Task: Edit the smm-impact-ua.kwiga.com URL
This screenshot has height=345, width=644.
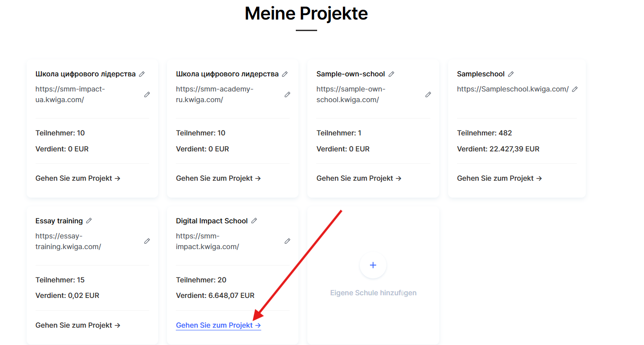Action: (x=147, y=95)
